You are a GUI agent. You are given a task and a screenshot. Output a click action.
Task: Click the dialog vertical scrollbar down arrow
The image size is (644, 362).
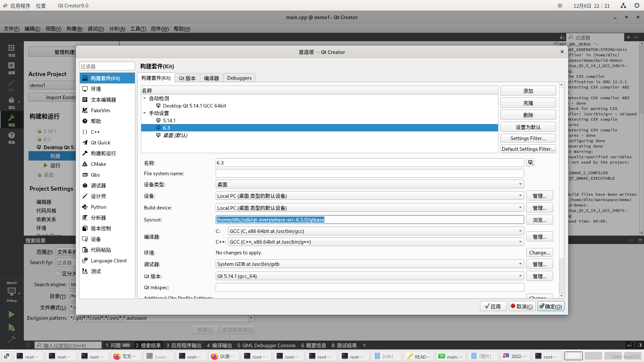click(561, 296)
